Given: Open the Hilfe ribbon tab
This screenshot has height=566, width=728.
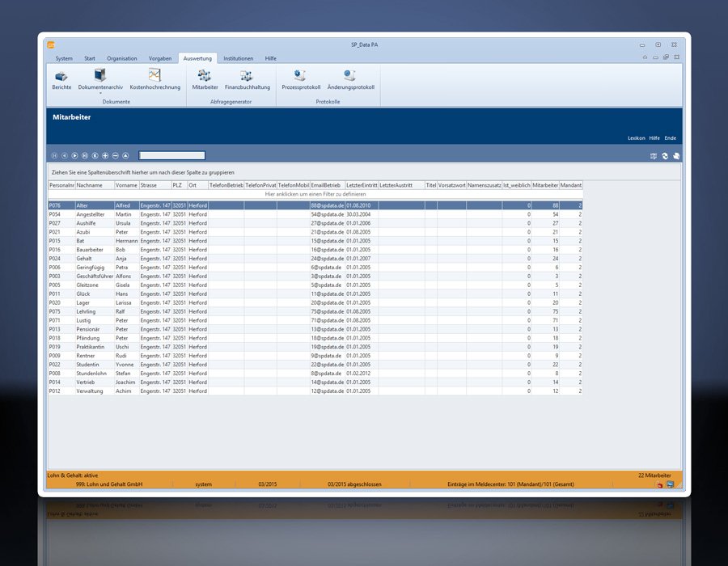Looking at the screenshot, I should [271, 58].
